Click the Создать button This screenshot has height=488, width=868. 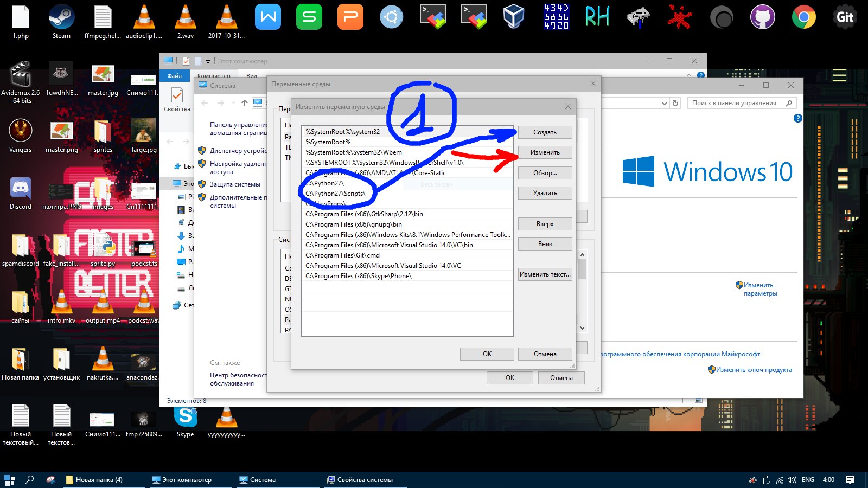[x=545, y=132]
